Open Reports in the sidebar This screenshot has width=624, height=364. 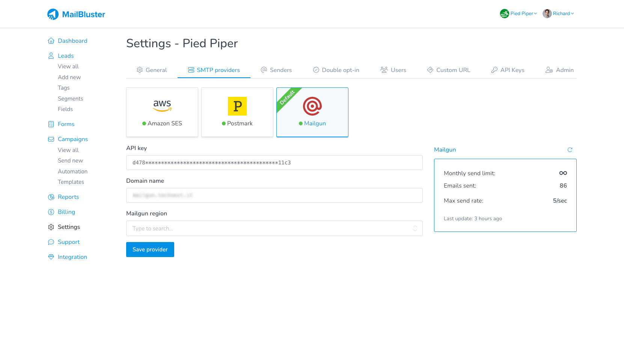click(x=68, y=197)
